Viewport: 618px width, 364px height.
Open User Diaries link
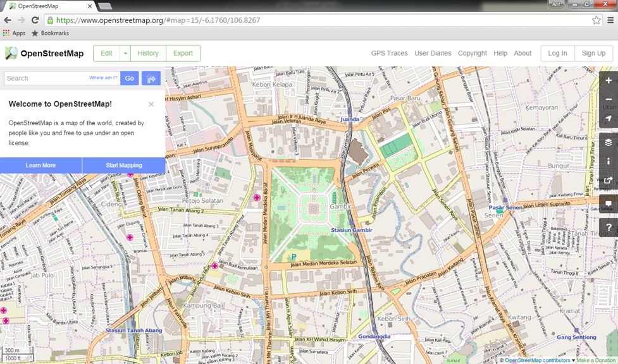pyautogui.click(x=433, y=53)
